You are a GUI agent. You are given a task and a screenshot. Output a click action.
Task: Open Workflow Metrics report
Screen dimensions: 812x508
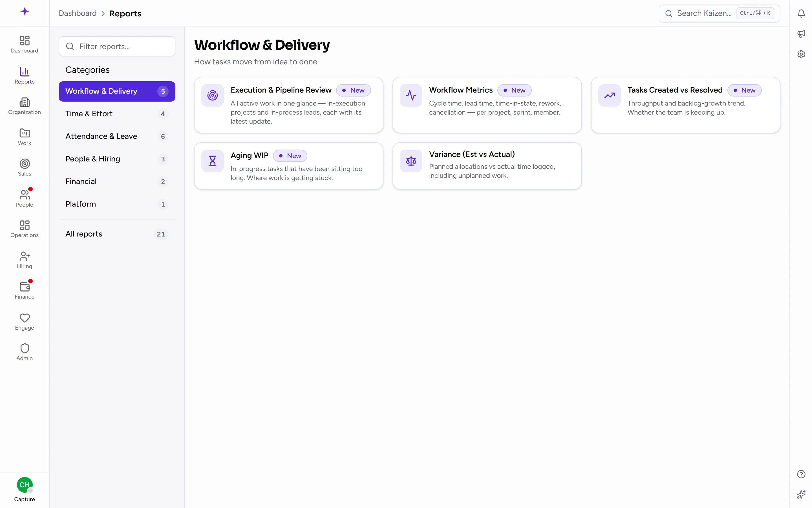pos(487,105)
